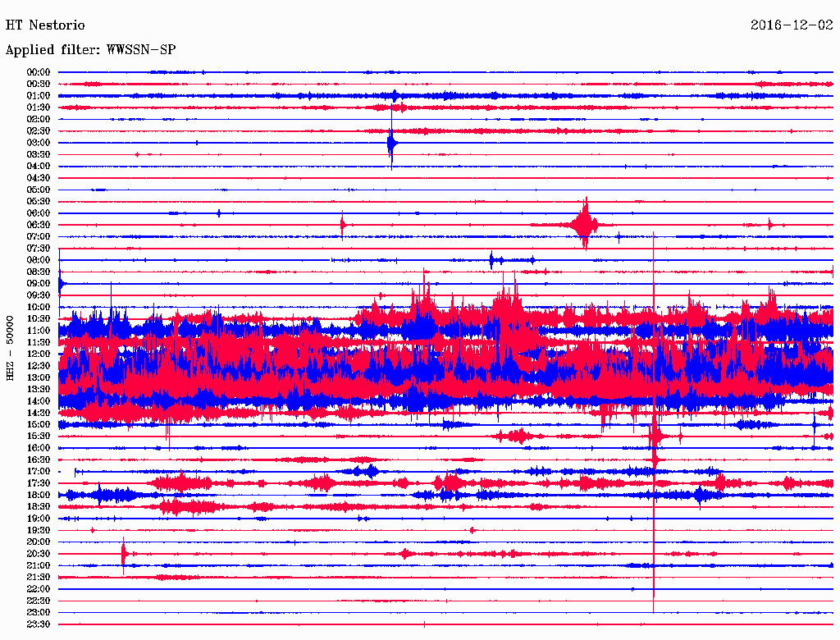Viewport: 840px width, 640px height.
Task: Select the 19:30 time label
Action: [x=39, y=530]
